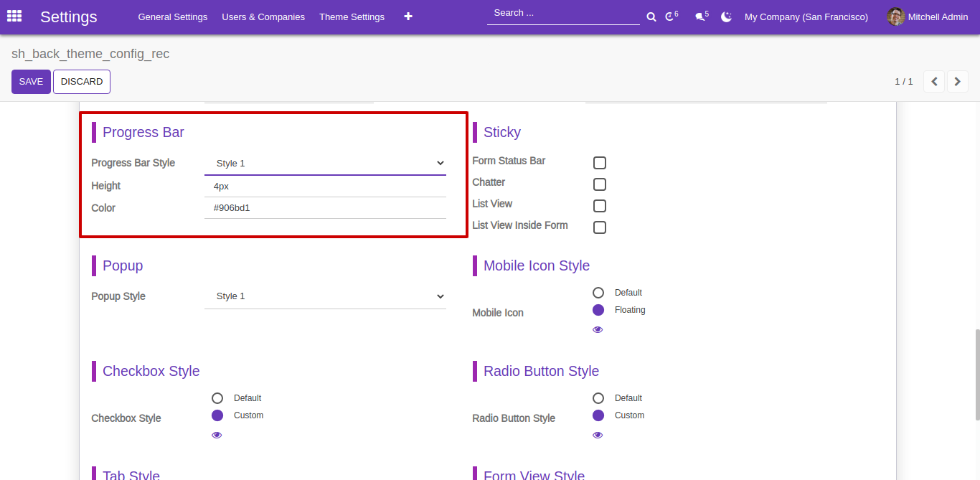Click the Popup Style label
Image resolution: width=980 pixels, height=480 pixels.
[x=118, y=296]
